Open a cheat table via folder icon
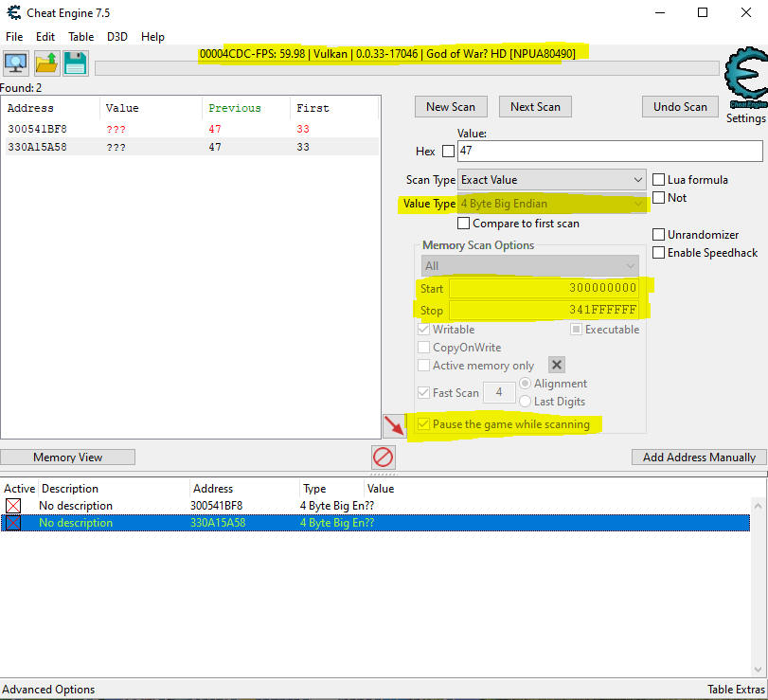Viewport: 768px width, 700px height. coord(46,63)
